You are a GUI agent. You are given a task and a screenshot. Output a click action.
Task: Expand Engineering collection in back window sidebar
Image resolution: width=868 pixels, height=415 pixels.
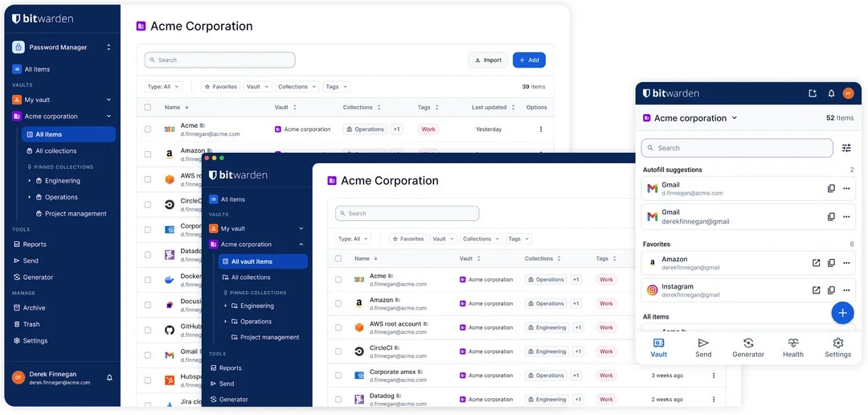[30, 181]
